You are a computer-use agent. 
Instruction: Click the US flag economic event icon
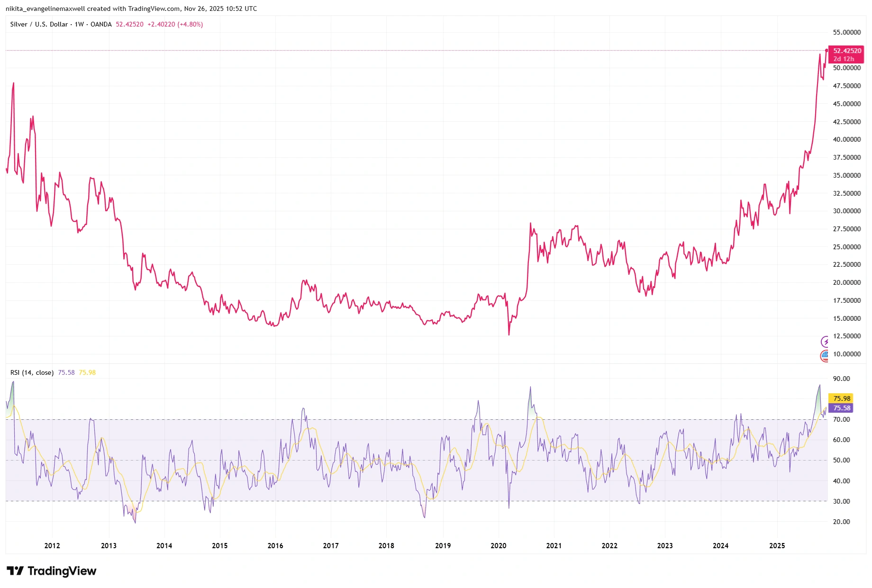click(825, 355)
